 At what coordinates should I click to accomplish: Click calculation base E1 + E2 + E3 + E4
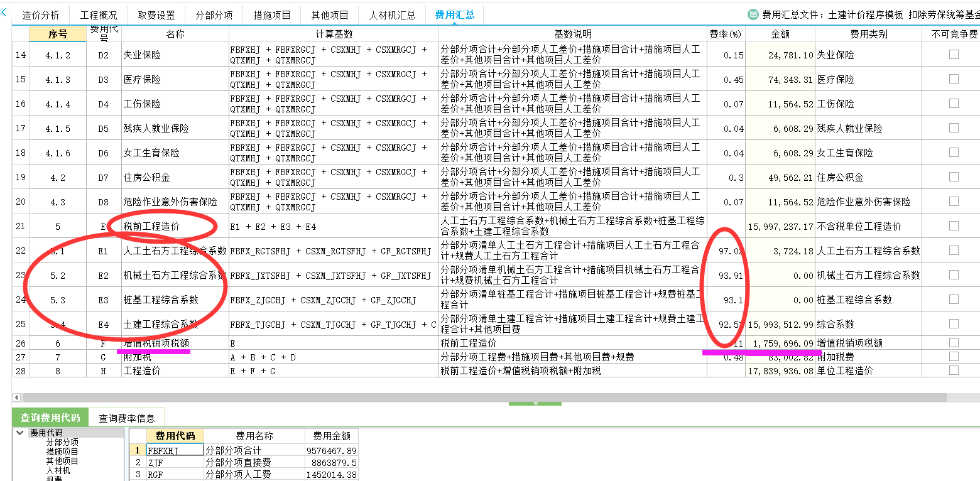pos(334,226)
